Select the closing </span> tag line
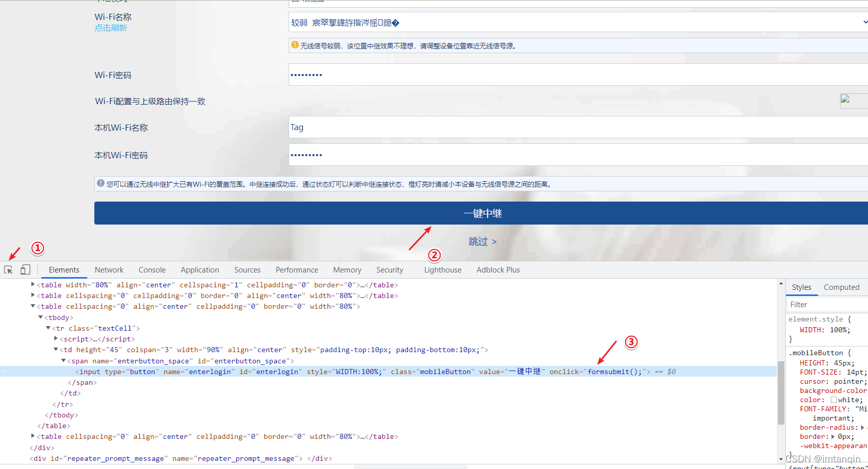868x469 pixels. click(x=82, y=382)
